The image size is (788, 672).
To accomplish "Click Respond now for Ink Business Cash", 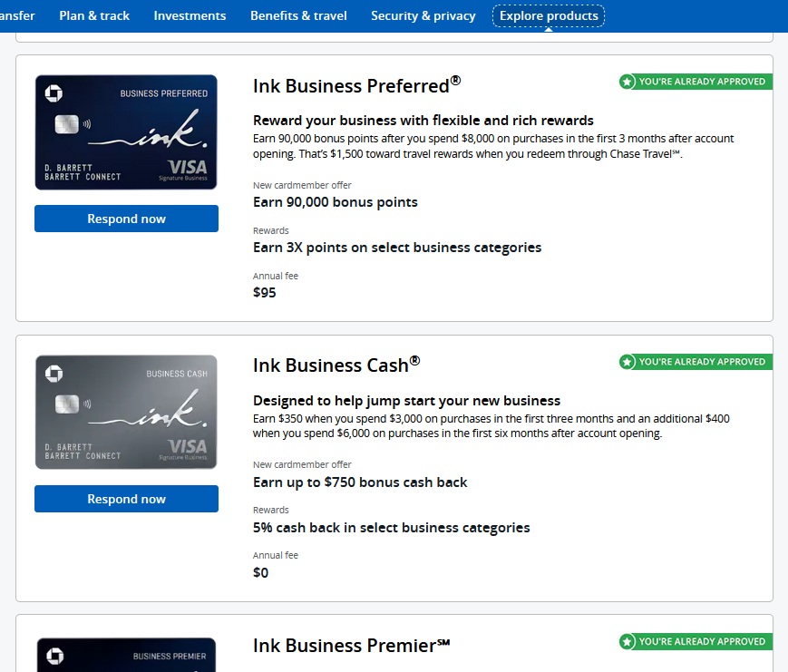I will (126, 498).
